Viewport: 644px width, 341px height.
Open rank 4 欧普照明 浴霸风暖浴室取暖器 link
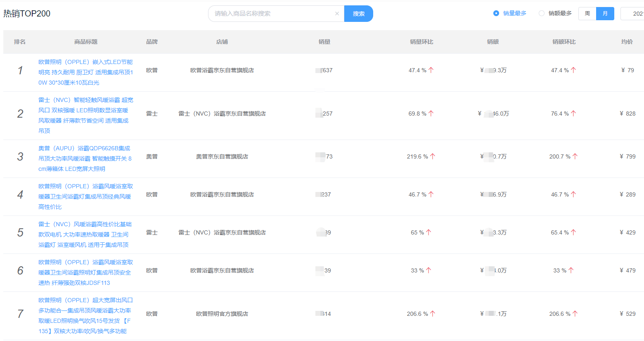click(85, 197)
